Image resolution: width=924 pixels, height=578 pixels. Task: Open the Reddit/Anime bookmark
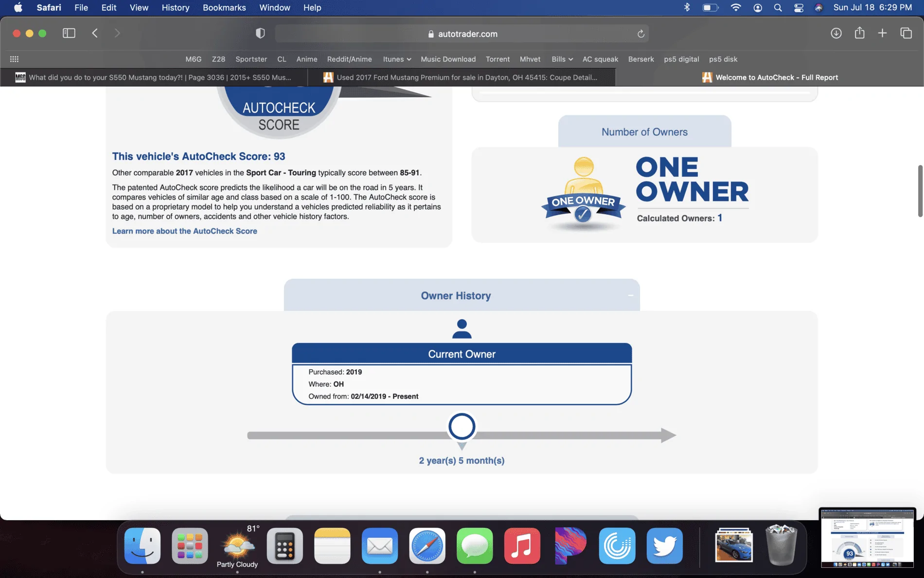pyautogui.click(x=349, y=59)
